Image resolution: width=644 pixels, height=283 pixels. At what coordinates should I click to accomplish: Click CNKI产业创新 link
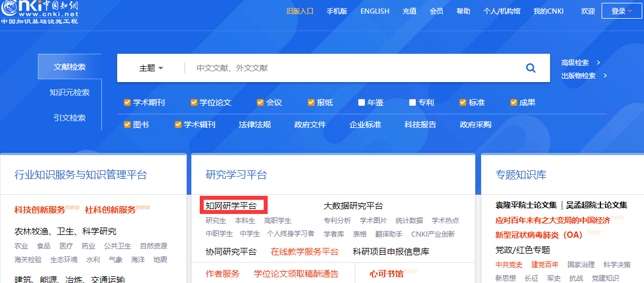(x=433, y=234)
